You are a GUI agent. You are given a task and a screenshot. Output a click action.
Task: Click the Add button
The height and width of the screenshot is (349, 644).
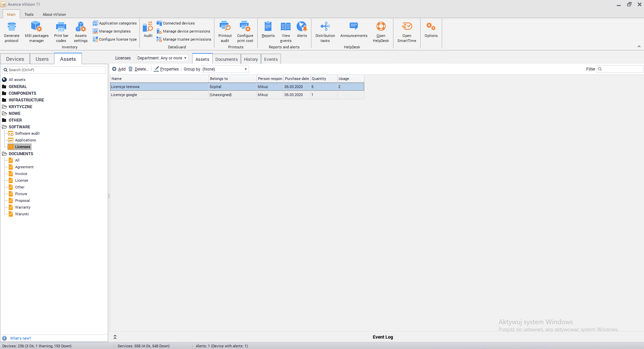coord(119,69)
